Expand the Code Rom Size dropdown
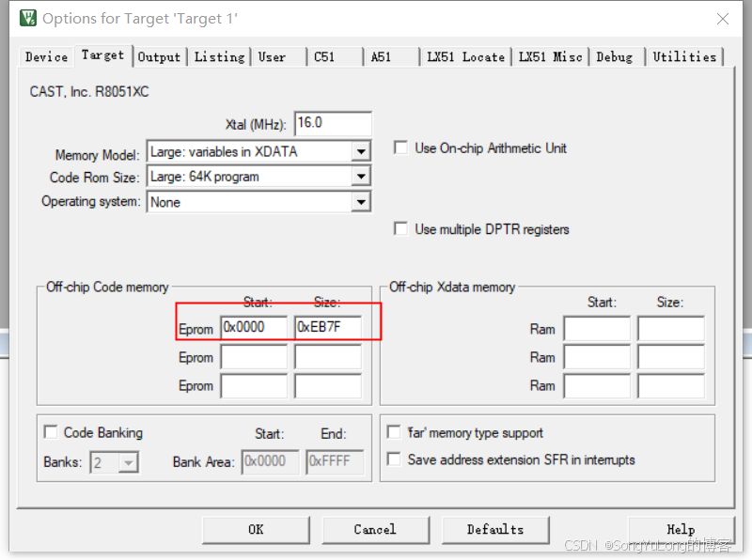 (361, 177)
